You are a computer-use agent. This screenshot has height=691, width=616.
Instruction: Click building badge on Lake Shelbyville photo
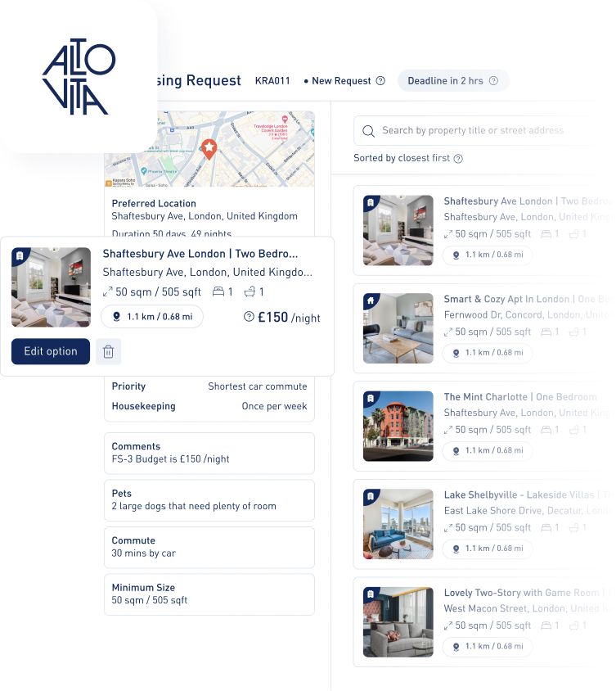(371, 496)
